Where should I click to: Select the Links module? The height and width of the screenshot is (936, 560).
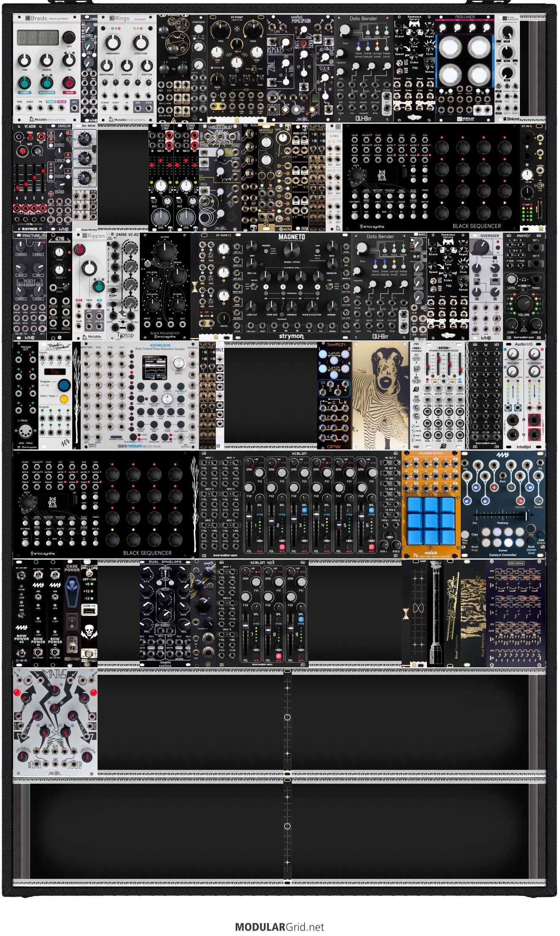pyautogui.click(x=334, y=177)
